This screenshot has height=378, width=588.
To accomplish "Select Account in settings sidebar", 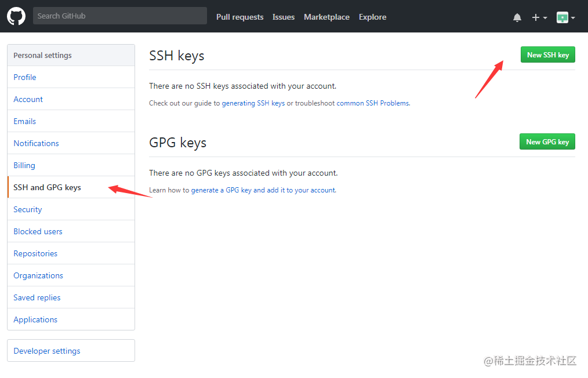I will pyautogui.click(x=71, y=99).
